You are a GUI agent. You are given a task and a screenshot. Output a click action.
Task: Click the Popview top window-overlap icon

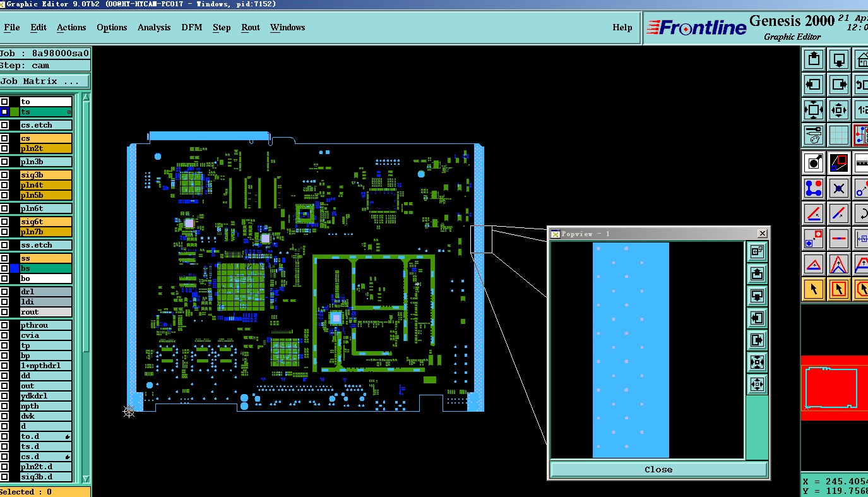point(757,252)
